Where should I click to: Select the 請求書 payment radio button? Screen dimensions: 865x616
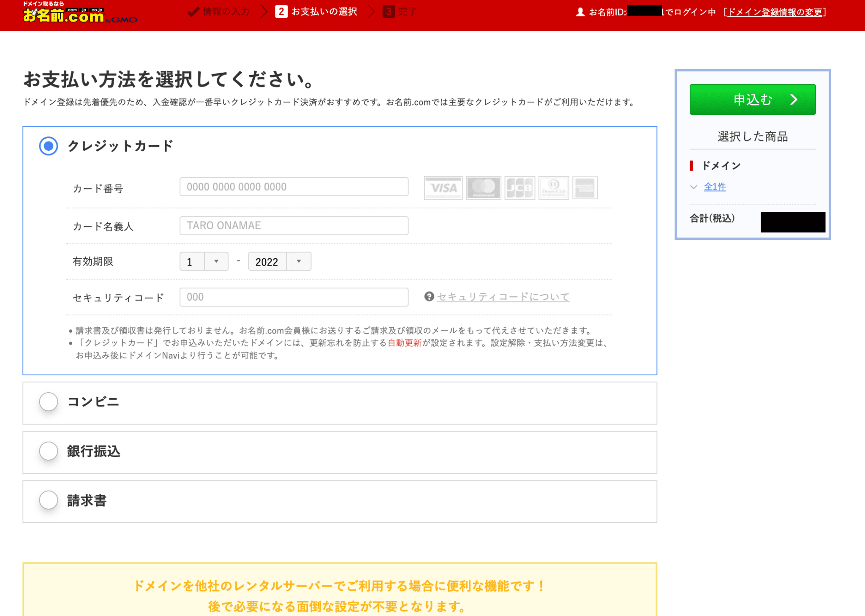(48, 500)
